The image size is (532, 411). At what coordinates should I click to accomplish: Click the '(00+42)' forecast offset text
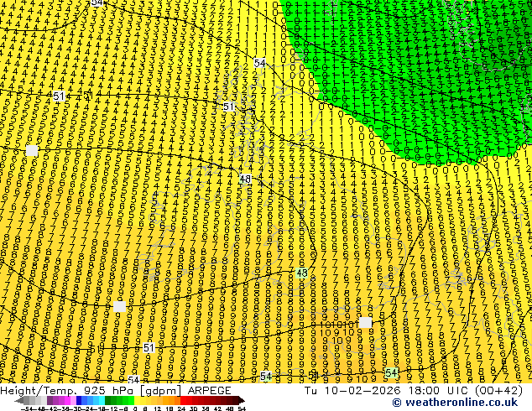point(498,391)
